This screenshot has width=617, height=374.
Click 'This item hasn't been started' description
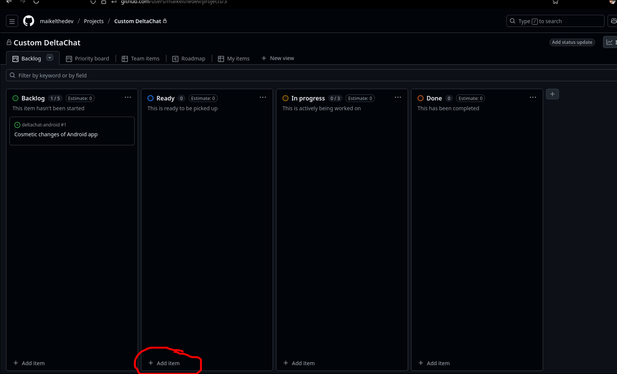tap(48, 108)
